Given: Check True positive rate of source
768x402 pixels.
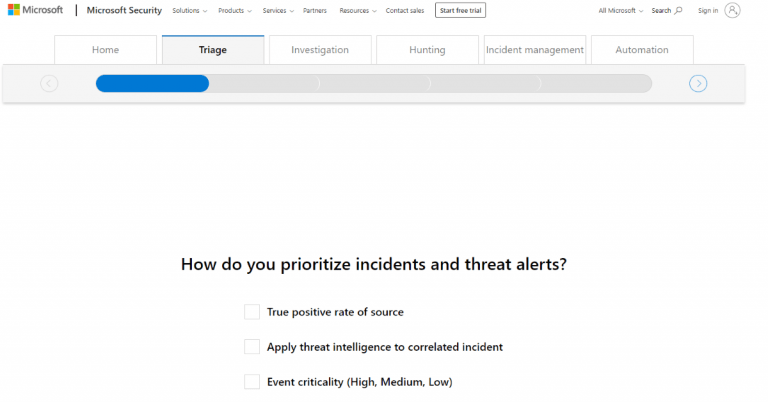Looking at the screenshot, I should tap(252, 312).
